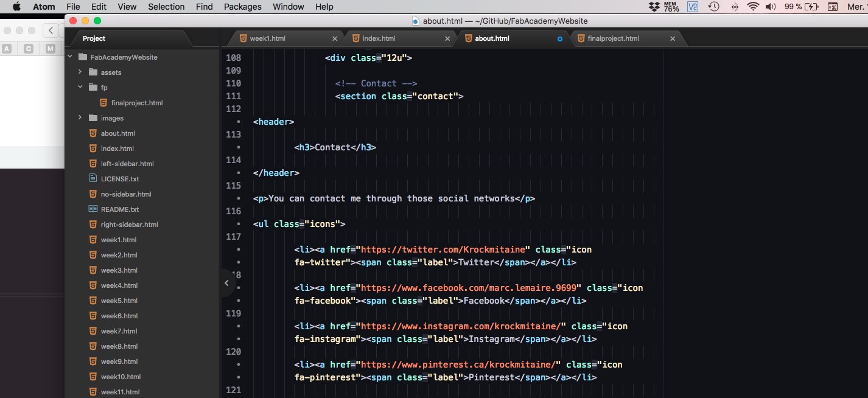Screen dimensions: 868x398
Task: Click the volume speaker icon
Action: click(771, 7)
